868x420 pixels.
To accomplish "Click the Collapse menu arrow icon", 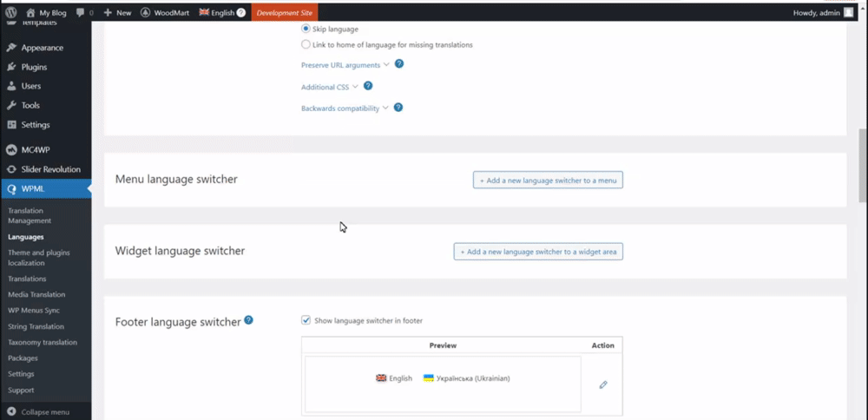I will tap(11, 411).
